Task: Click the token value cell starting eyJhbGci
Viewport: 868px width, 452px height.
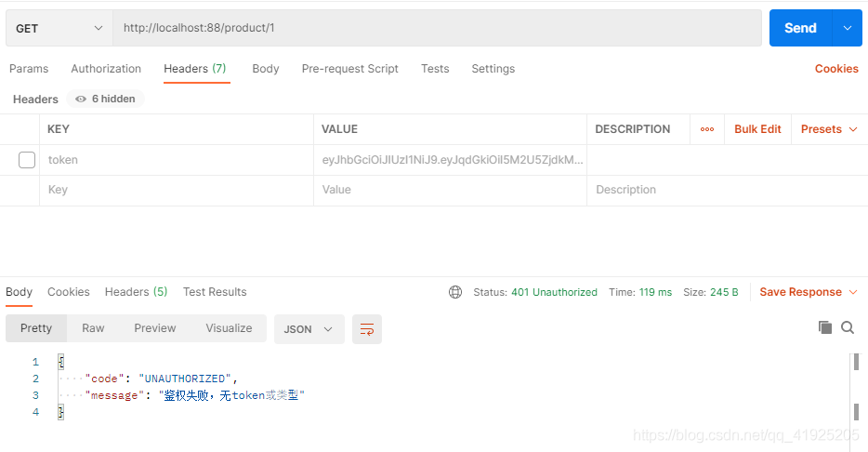Action: pos(450,160)
